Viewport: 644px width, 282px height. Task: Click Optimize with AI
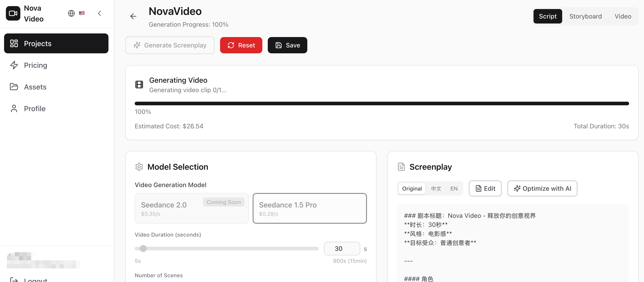point(542,188)
